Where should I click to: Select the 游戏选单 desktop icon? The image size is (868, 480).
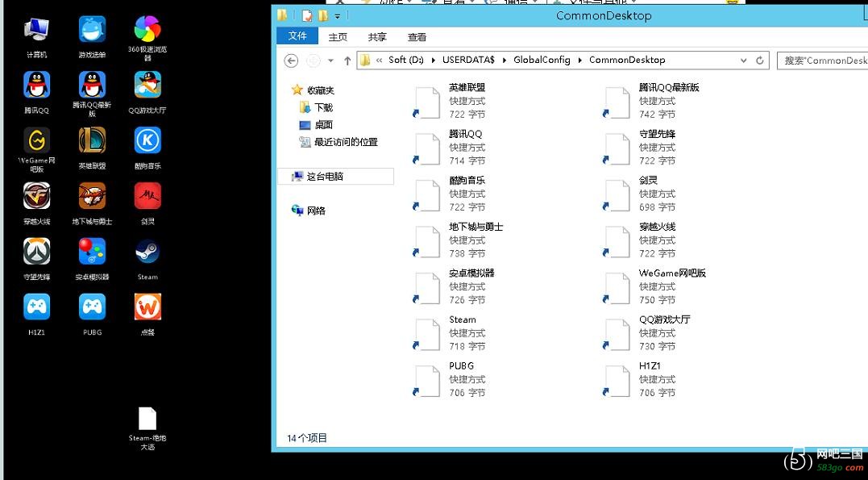point(92,37)
